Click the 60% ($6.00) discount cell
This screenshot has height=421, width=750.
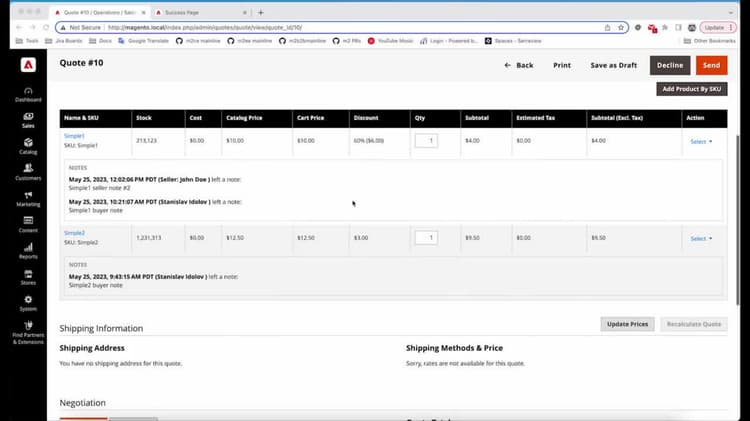click(x=369, y=141)
